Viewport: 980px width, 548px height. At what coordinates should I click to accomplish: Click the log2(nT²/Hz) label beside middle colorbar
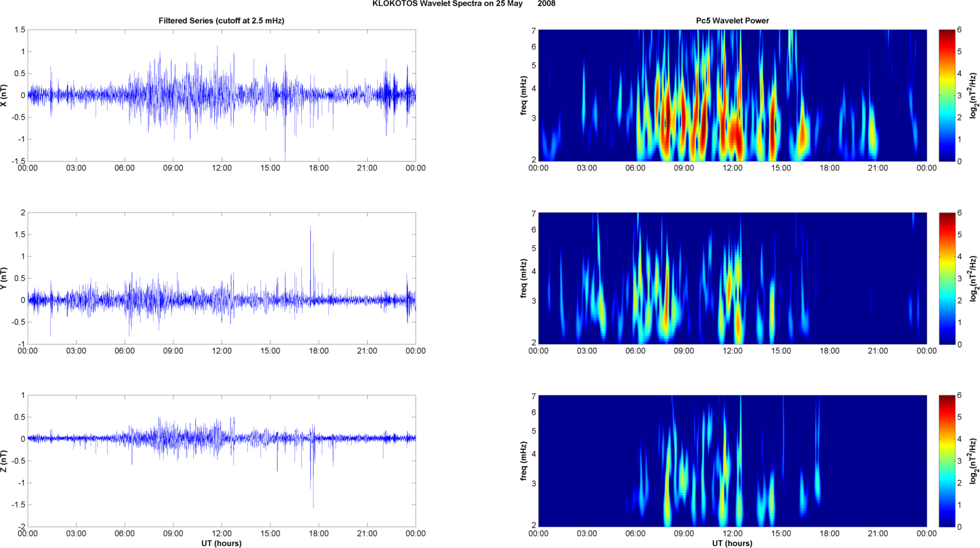coord(973,278)
